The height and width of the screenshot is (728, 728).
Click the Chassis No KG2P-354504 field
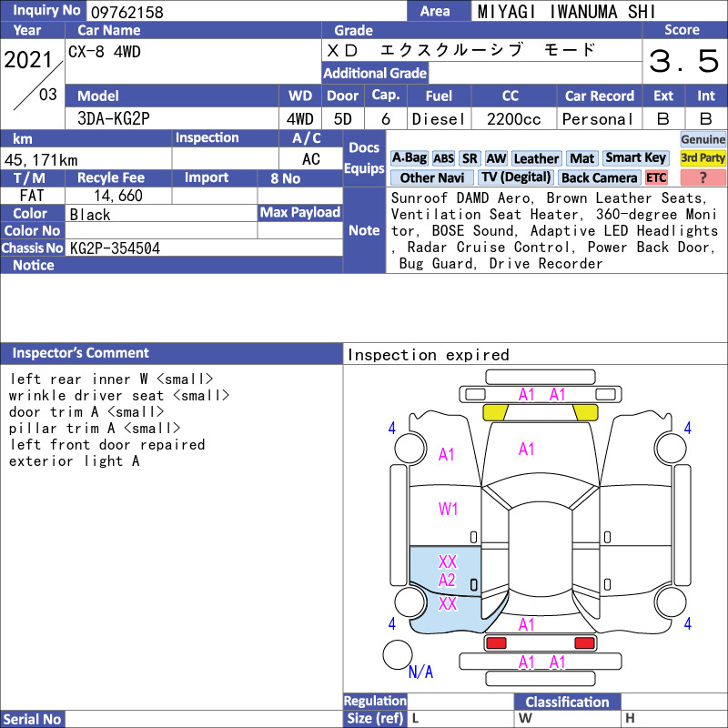204,248
